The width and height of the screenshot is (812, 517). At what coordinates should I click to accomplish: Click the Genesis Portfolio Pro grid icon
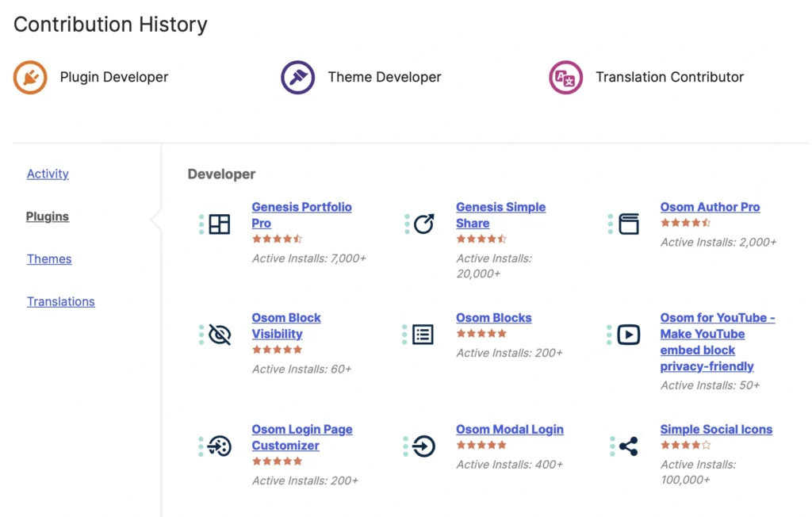coord(219,224)
